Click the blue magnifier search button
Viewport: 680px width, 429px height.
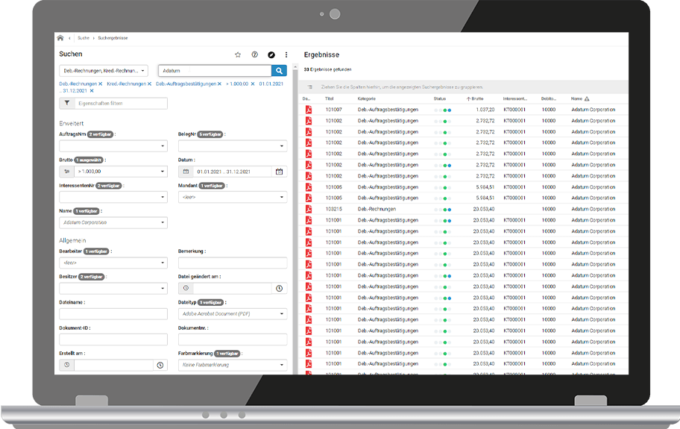click(279, 71)
